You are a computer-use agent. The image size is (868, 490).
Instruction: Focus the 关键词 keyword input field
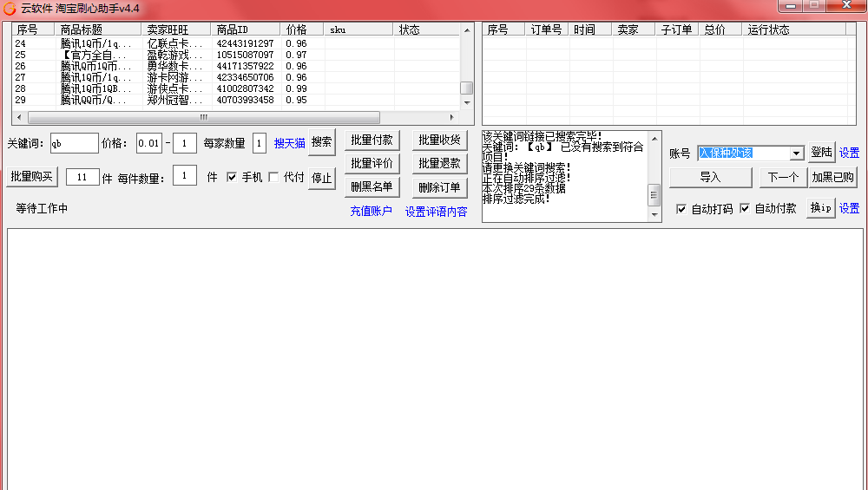74,143
